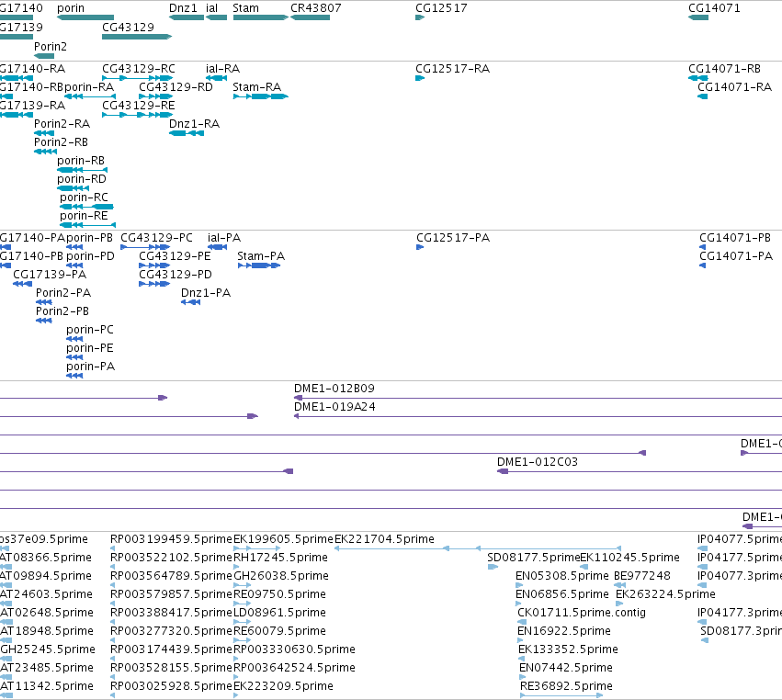Click the CR43807 gene feature
The image size is (782, 700).
point(310,17)
